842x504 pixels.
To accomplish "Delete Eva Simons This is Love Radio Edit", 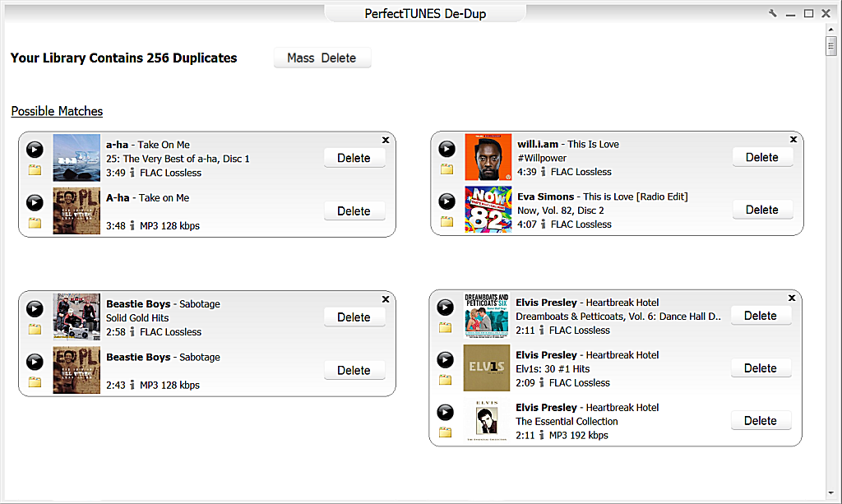I will point(762,210).
